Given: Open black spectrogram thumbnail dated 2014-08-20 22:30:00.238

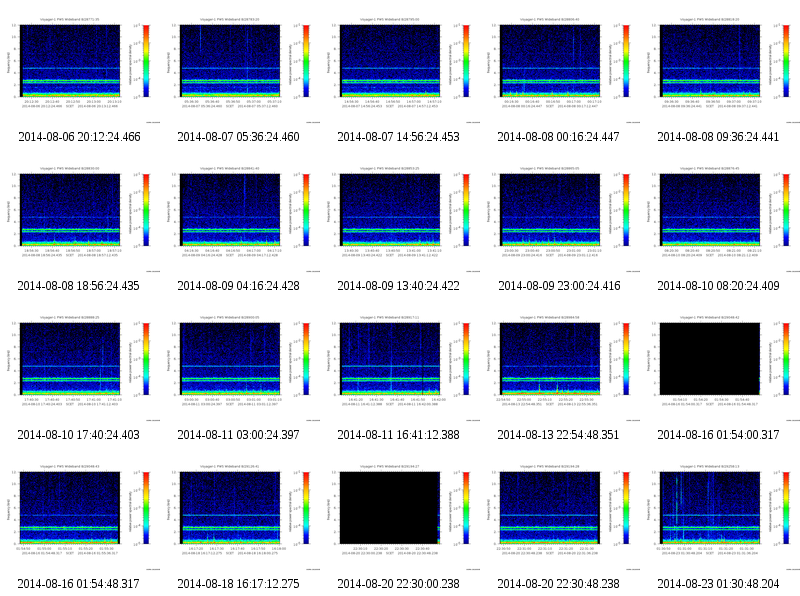Looking at the screenshot, I should (400, 511).
